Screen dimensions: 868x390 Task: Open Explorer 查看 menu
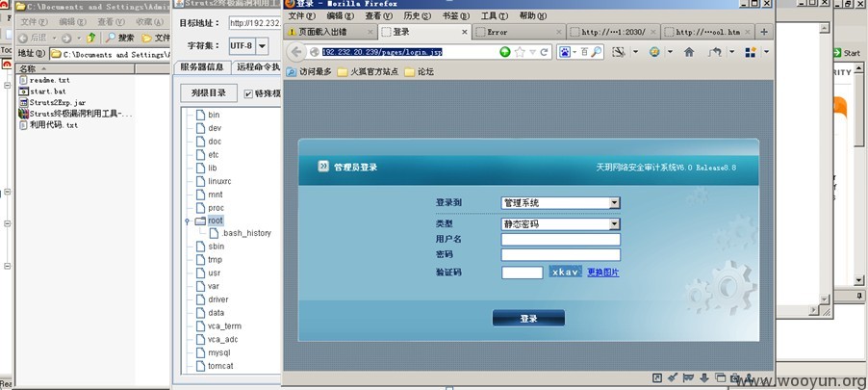112,22
